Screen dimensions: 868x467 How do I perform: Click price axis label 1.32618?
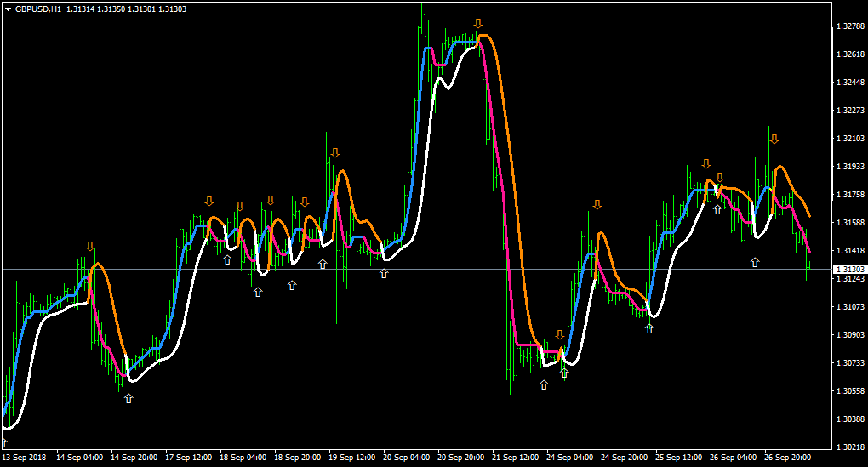[x=851, y=54]
